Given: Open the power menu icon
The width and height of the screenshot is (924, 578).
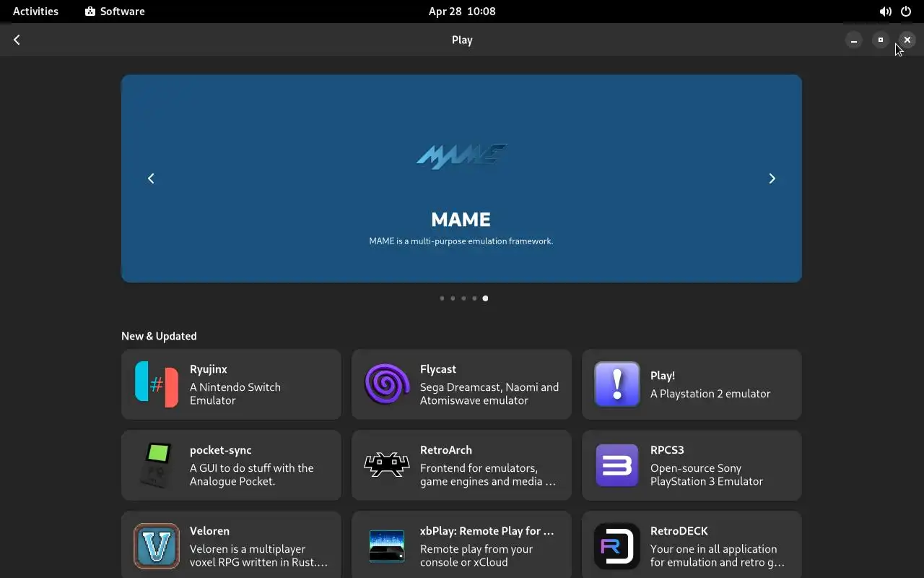Looking at the screenshot, I should pyautogui.click(x=906, y=12).
